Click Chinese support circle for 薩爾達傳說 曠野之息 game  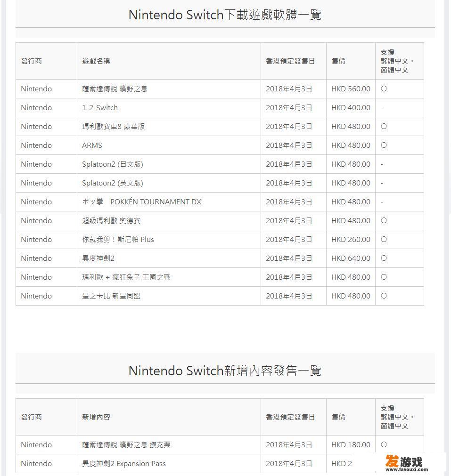(x=384, y=89)
